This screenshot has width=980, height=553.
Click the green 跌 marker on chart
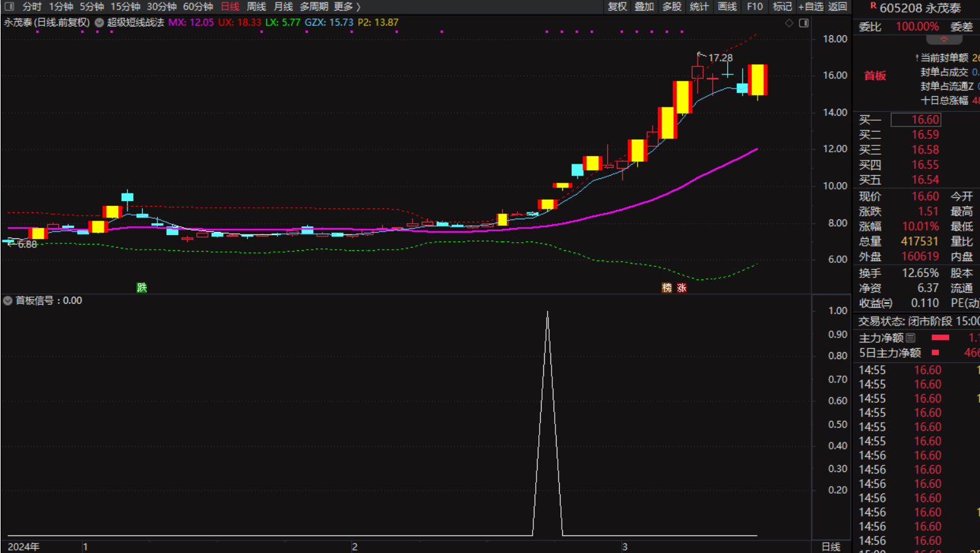click(142, 288)
